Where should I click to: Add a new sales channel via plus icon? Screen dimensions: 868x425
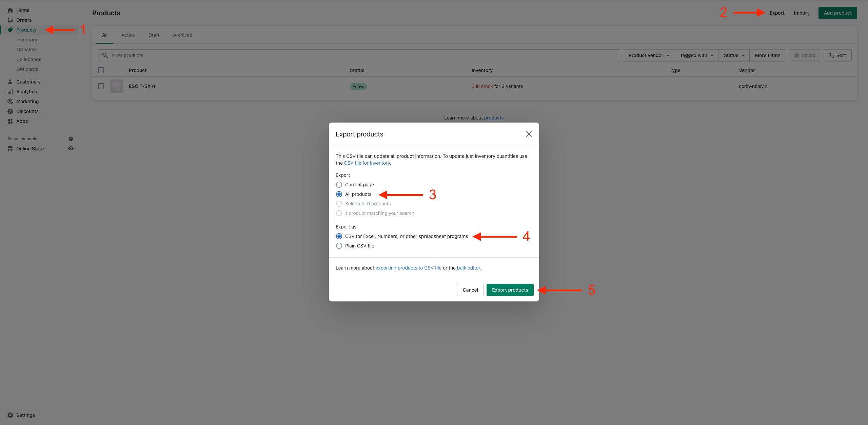tap(71, 138)
